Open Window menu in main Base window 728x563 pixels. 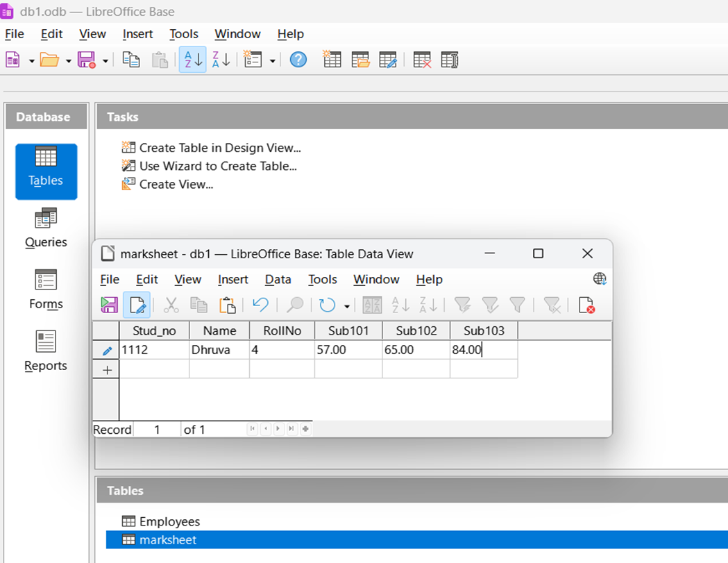(237, 34)
